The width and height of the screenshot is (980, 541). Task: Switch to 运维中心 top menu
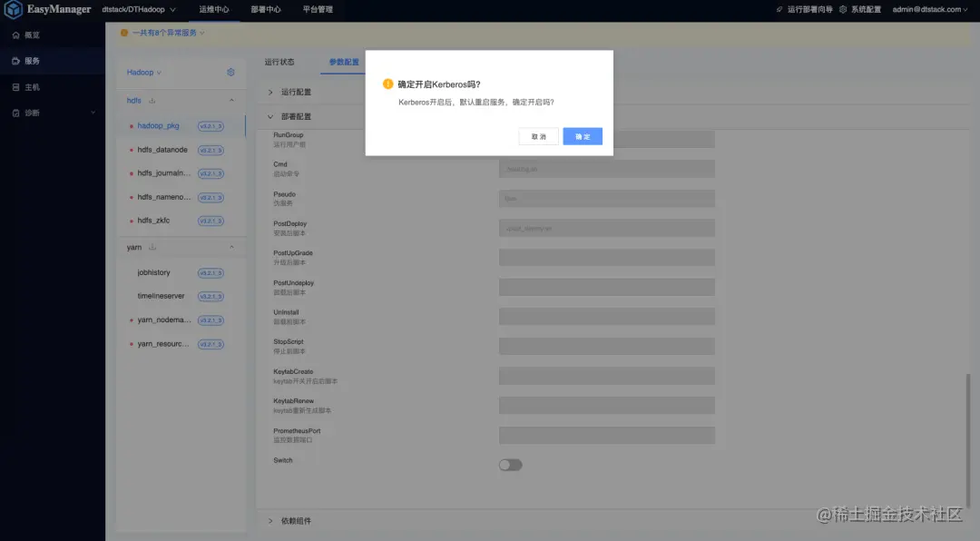[214, 9]
